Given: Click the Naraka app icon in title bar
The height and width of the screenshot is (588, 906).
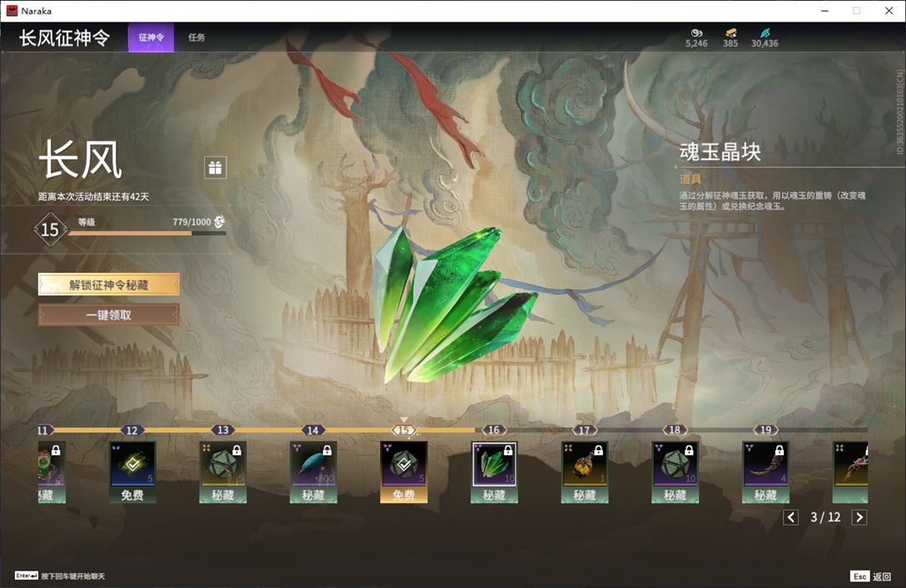Looking at the screenshot, I should [x=12, y=11].
